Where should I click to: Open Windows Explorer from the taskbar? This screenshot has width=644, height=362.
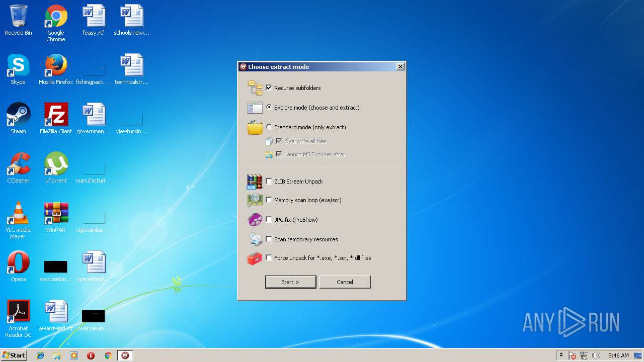tap(57, 355)
